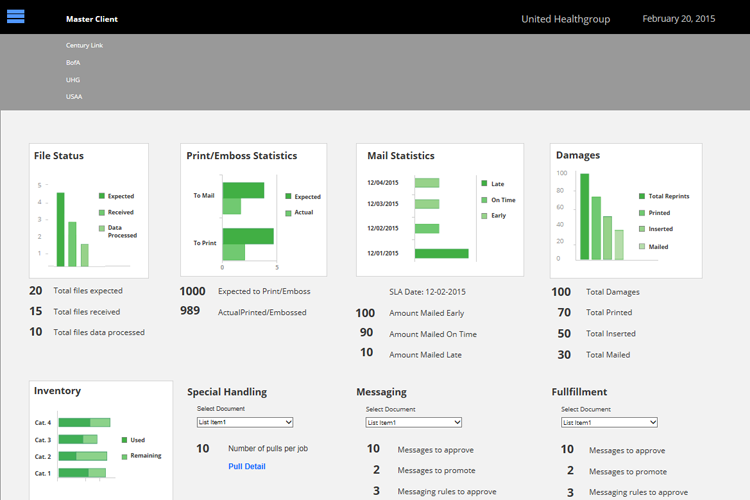Click the Expected legend swatch in File Status
The image size is (750, 500).
(102, 196)
